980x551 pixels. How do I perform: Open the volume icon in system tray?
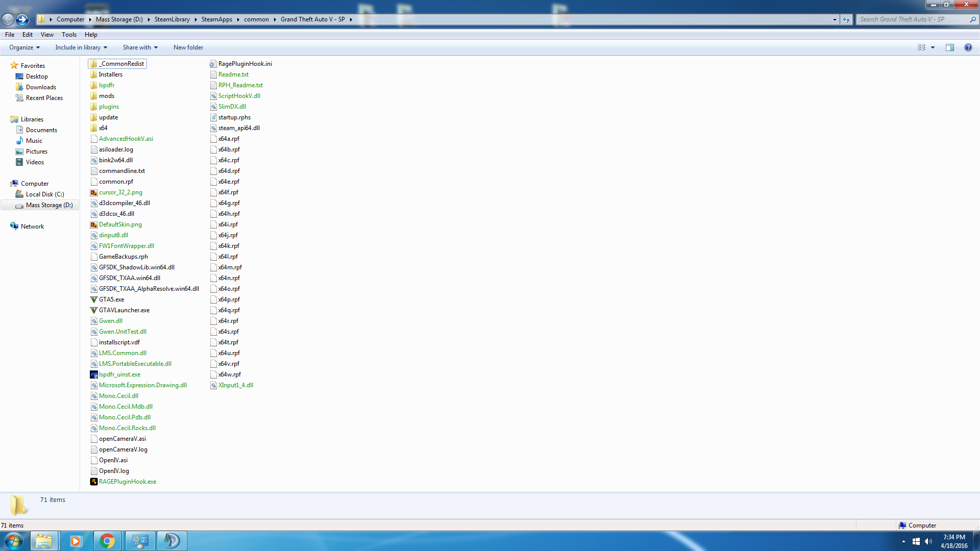point(928,541)
